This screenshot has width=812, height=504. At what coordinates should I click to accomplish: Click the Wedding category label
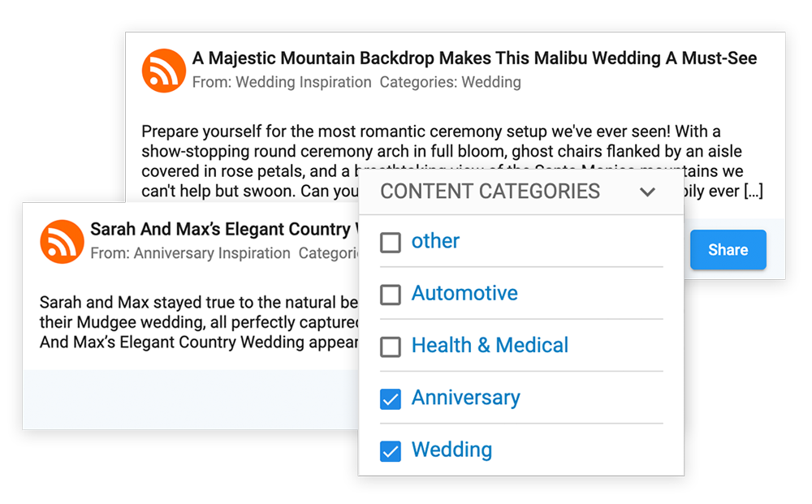tap(451, 450)
